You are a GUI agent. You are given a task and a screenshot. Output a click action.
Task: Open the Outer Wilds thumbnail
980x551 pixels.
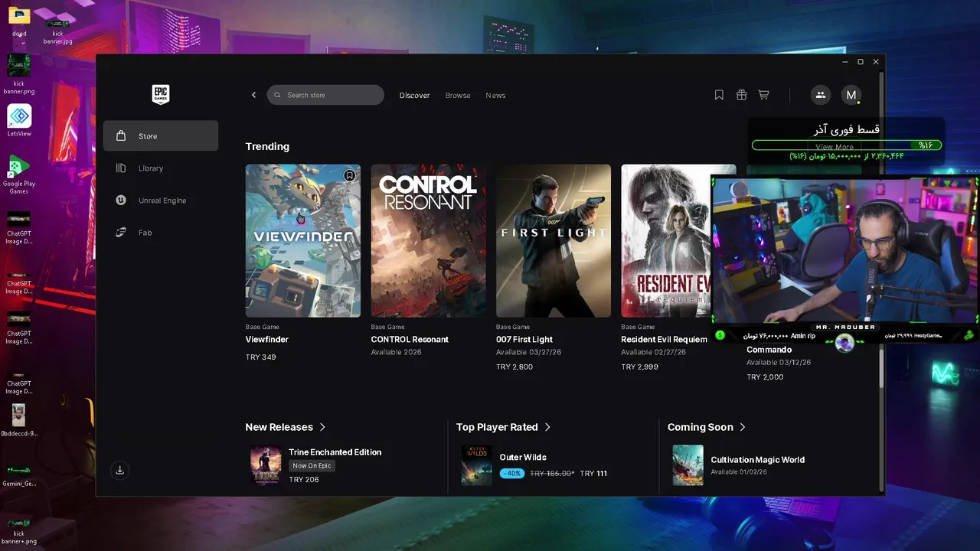476,465
